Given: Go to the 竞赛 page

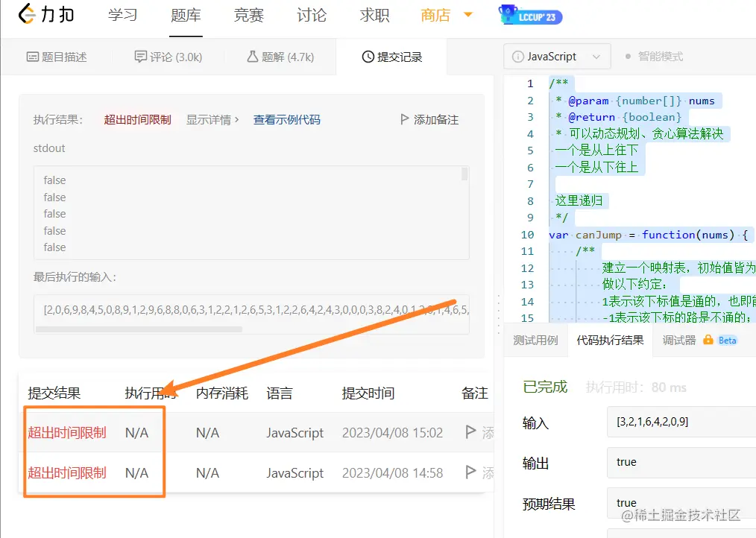Looking at the screenshot, I should pyautogui.click(x=249, y=15).
